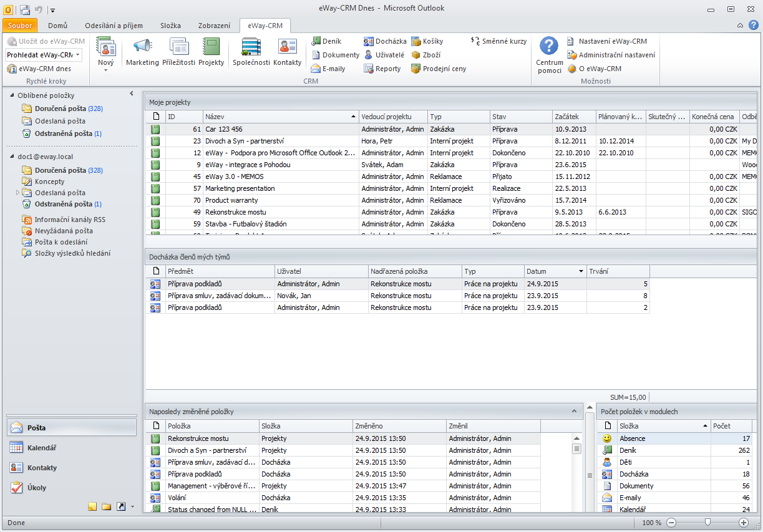
Task: Select the Absence row in module counts
Action: 676,438
